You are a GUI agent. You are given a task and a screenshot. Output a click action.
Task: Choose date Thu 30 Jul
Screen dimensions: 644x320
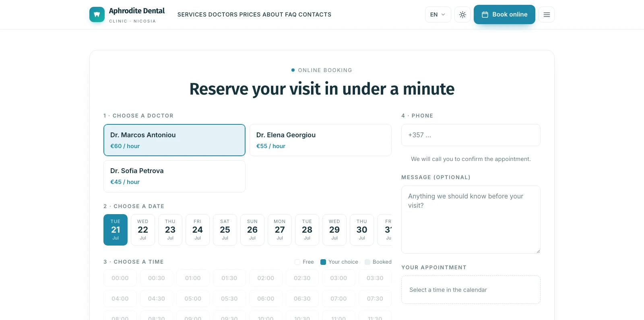(x=362, y=230)
